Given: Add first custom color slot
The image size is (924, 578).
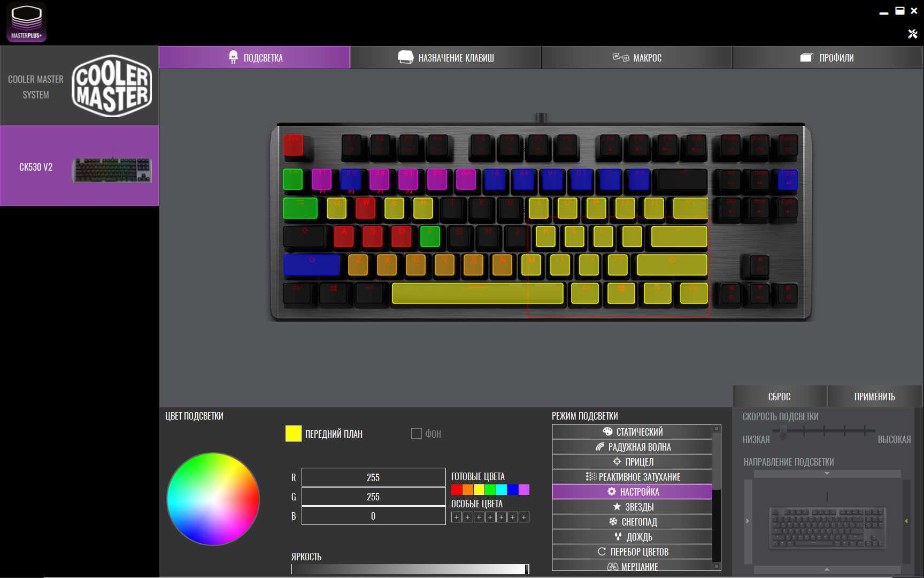Looking at the screenshot, I should [x=456, y=517].
